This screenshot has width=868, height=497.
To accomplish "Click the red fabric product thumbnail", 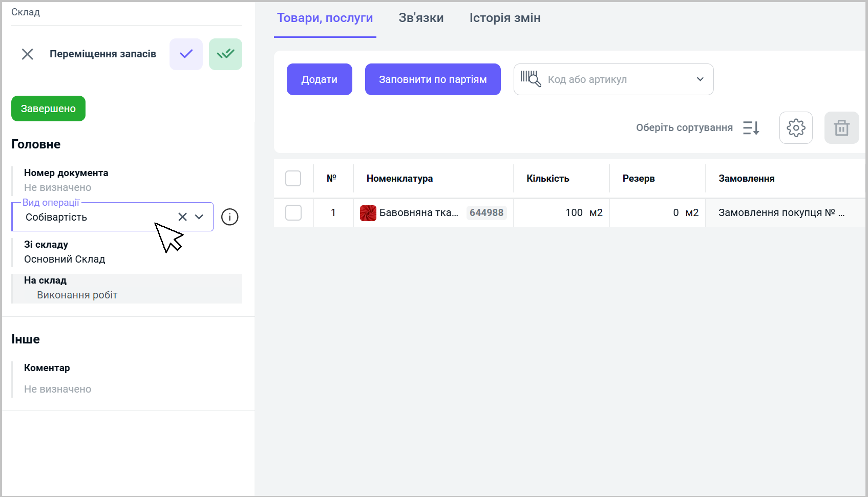I will click(368, 213).
